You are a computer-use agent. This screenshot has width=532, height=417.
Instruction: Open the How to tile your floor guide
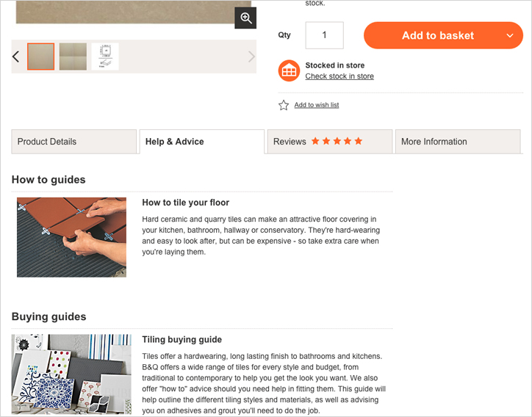pyautogui.click(x=186, y=203)
